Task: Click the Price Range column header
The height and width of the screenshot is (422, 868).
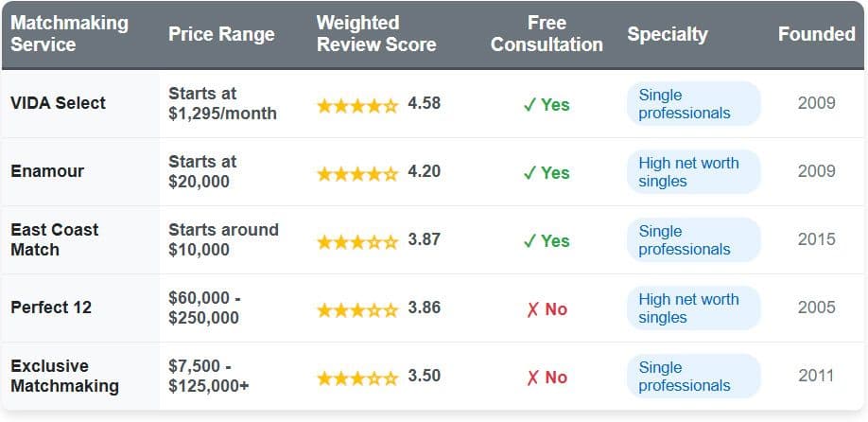Action: point(221,34)
